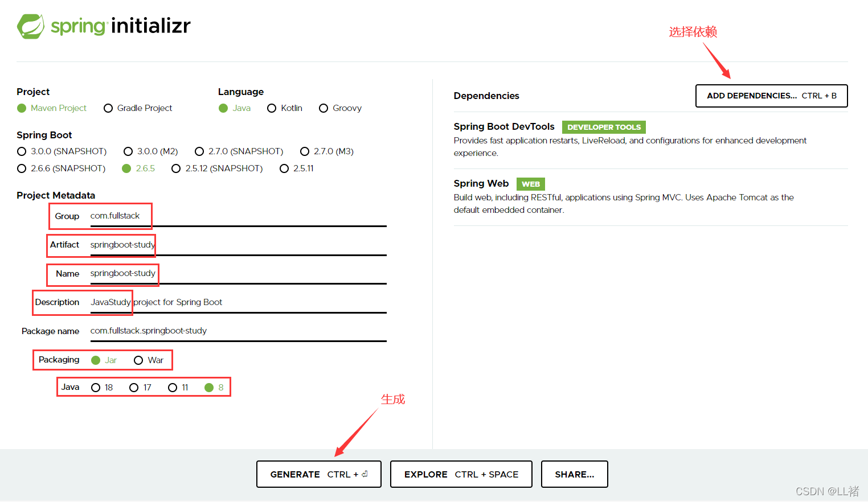The height and width of the screenshot is (502, 868).
Task: Click the EXPLORE button
Action: click(461, 474)
